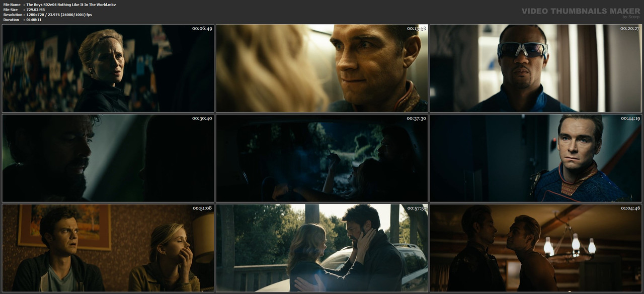Open the thumbnail at 00:06:49

tap(108, 68)
